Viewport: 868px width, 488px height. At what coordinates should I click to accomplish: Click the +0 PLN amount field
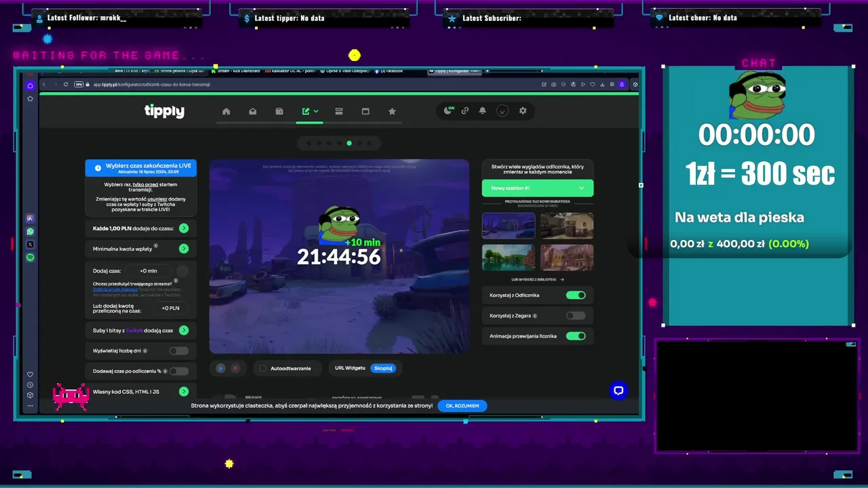[x=170, y=308]
